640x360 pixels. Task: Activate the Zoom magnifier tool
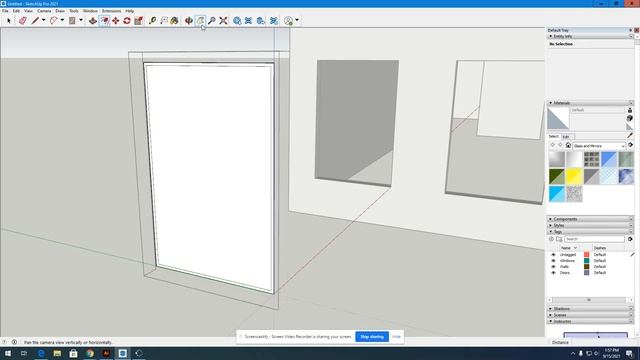click(211, 20)
